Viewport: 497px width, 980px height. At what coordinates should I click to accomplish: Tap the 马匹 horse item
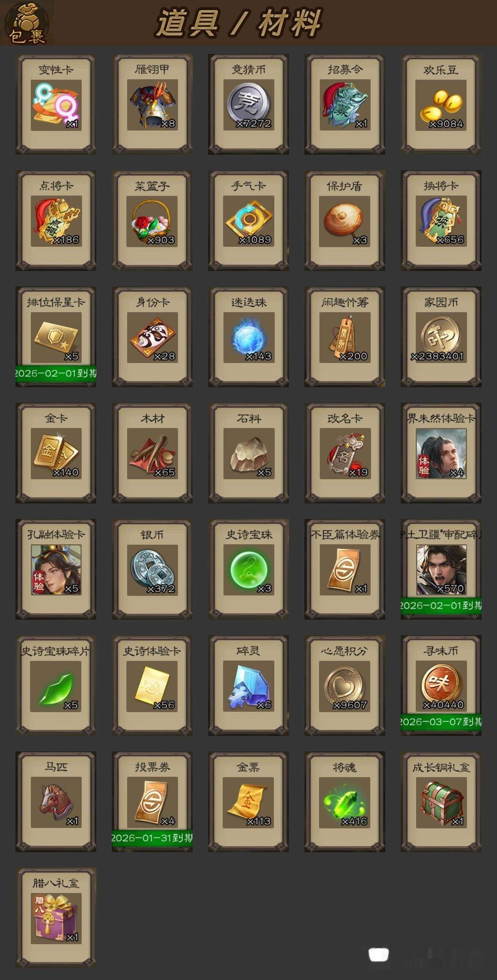[56, 802]
